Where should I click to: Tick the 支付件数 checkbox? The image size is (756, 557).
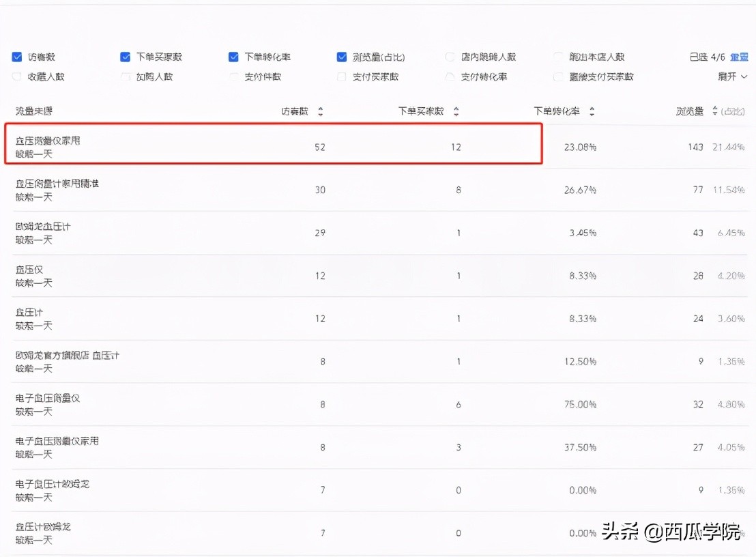[233, 76]
